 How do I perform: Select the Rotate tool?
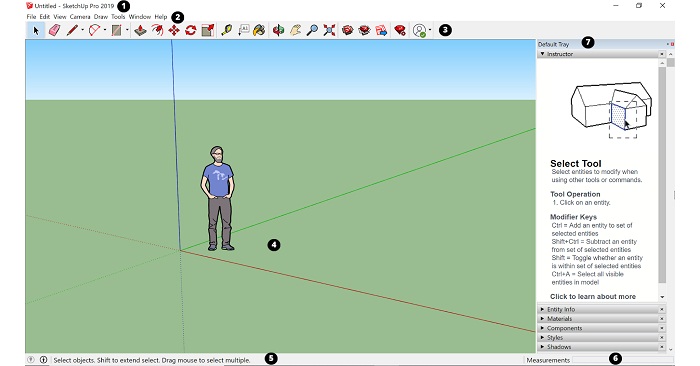(191, 30)
